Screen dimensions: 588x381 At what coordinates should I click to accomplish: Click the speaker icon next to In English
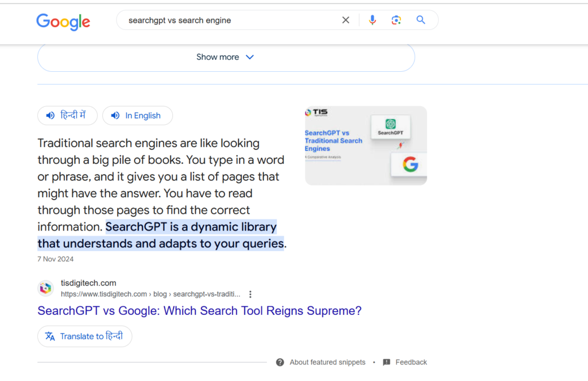114,116
